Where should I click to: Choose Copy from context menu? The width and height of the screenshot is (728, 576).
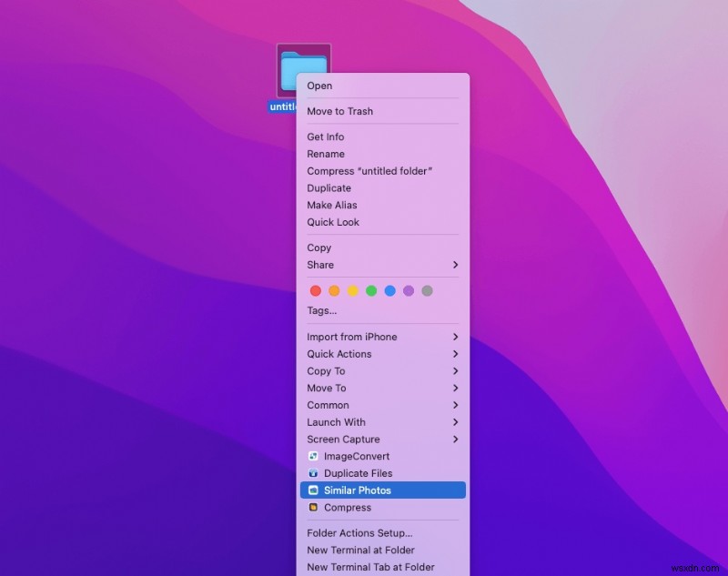tap(382, 248)
